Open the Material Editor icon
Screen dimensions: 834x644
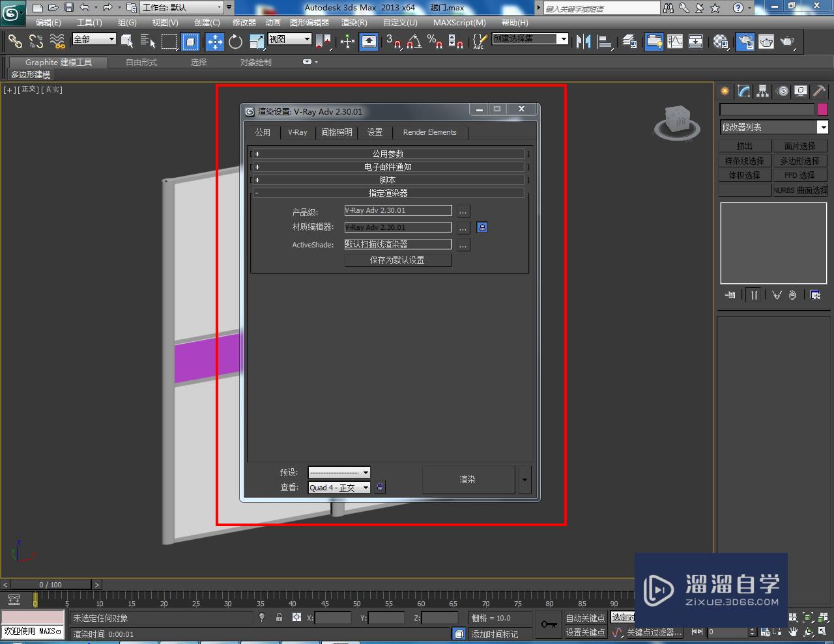click(x=720, y=42)
